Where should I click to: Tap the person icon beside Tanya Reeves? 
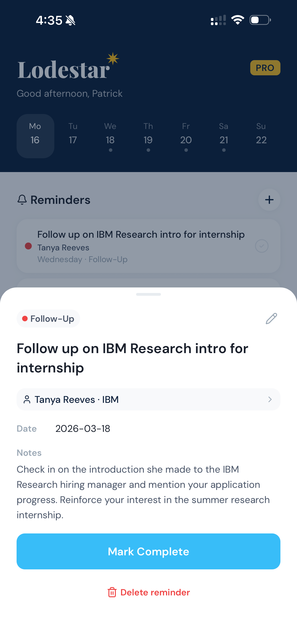[x=27, y=399]
